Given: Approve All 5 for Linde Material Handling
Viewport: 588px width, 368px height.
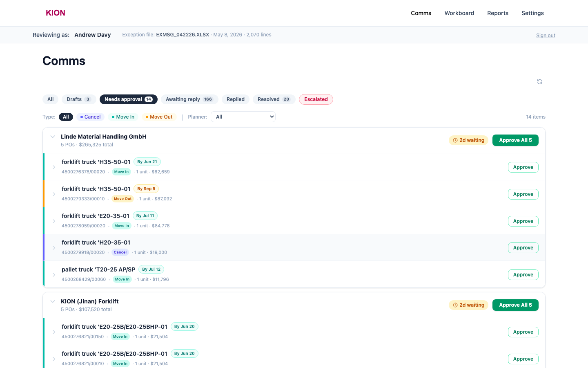Looking at the screenshot, I should [515, 140].
